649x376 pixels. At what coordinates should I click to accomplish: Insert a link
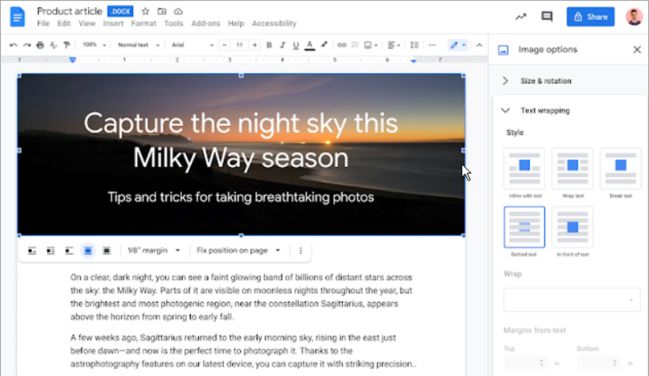(341, 45)
